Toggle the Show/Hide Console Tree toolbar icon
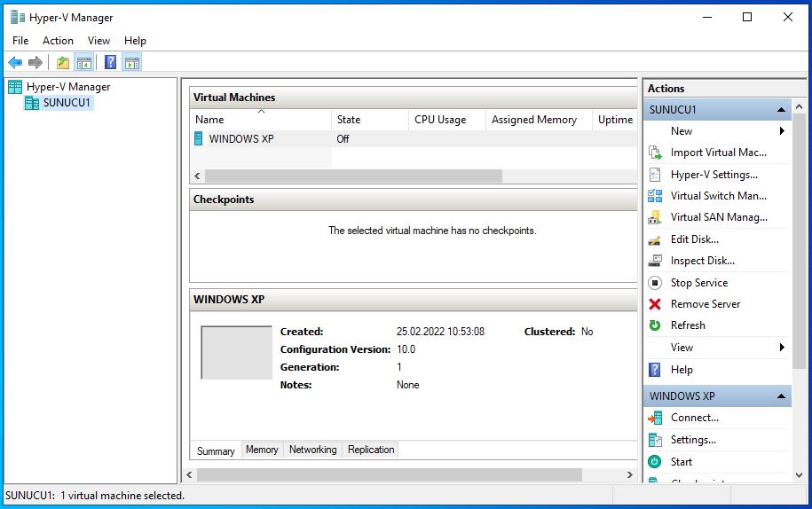This screenshot has height=509, width=812. pyautogui.click(x=84, y=63)
